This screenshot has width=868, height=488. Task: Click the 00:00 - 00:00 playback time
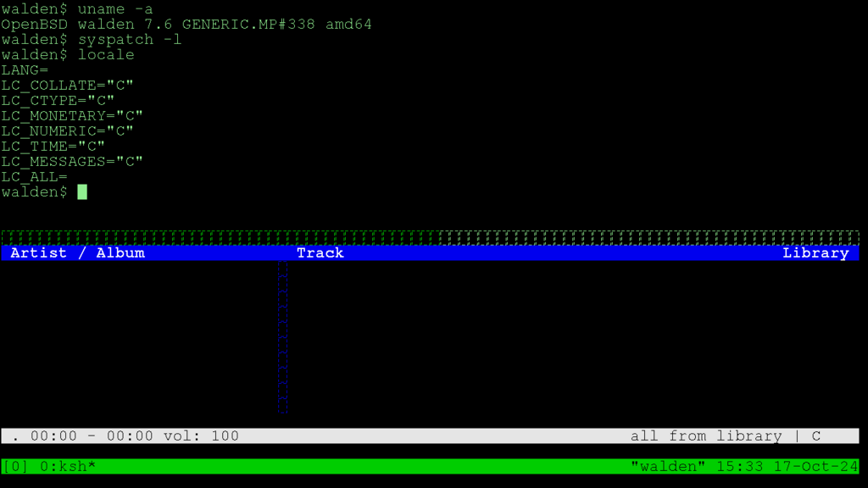(x=92, y=436)
